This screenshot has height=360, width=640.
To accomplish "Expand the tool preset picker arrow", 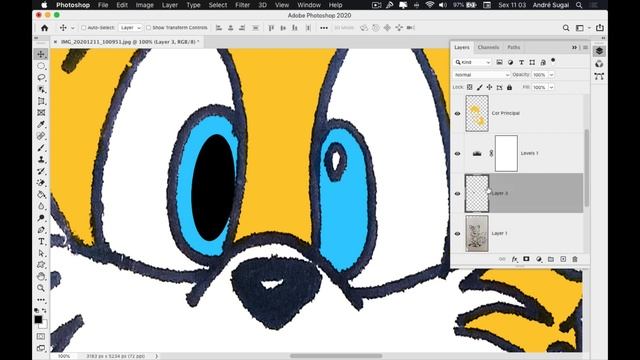I will click(73, 28).
